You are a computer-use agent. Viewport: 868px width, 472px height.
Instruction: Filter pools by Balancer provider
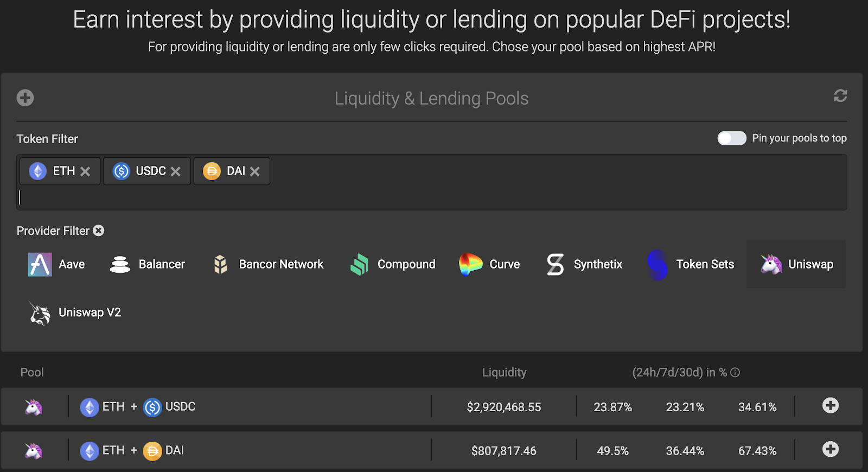(147, 265)
